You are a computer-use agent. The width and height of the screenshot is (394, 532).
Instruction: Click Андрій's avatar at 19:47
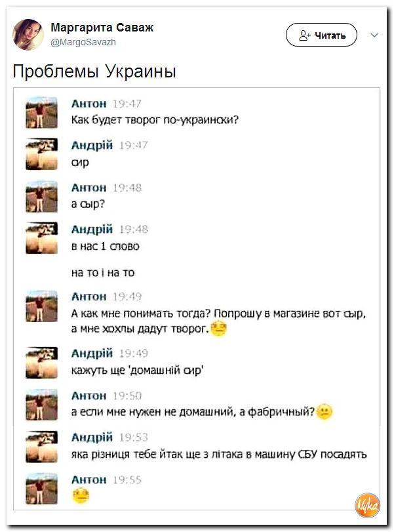[42, 153]
